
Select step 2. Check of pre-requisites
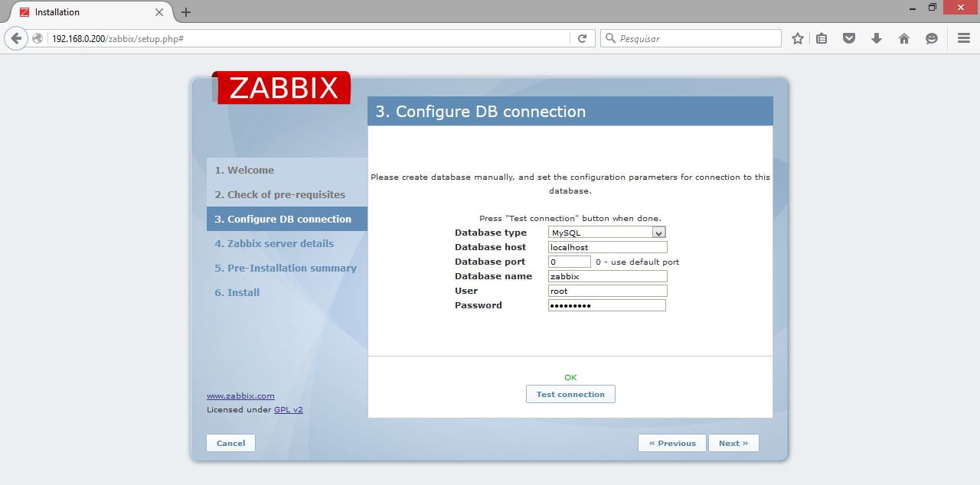[x=287, y=194]
